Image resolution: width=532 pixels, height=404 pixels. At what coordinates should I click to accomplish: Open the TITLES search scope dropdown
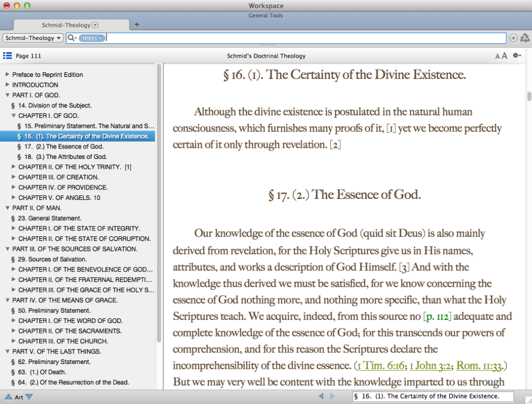click(91, 37)
